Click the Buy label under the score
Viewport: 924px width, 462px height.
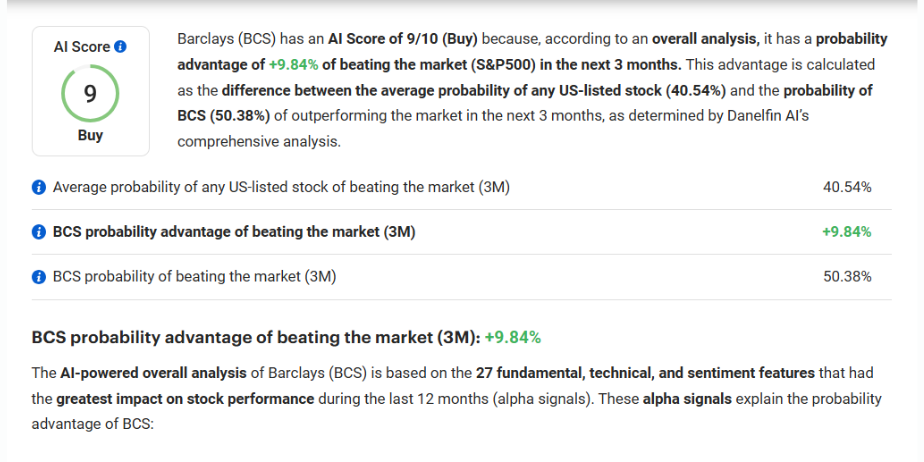(90, 135)
